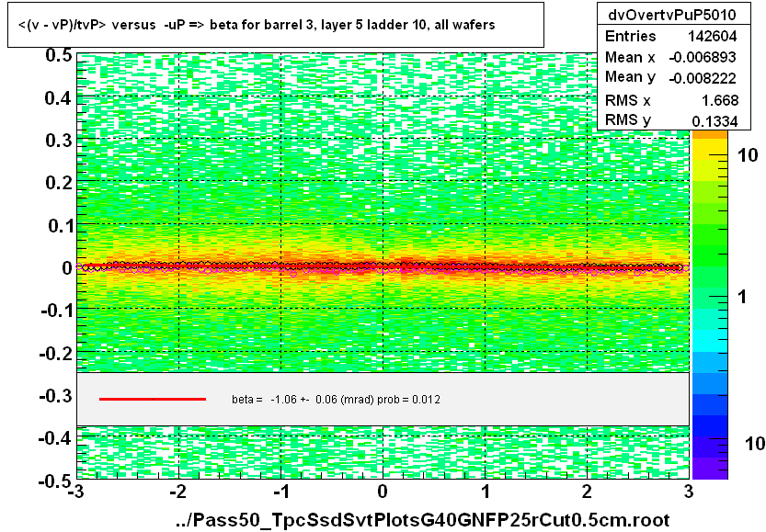Click the y-axis label 0.1
The height and width of the screenshot is (532, 766).
coord(60,225)
